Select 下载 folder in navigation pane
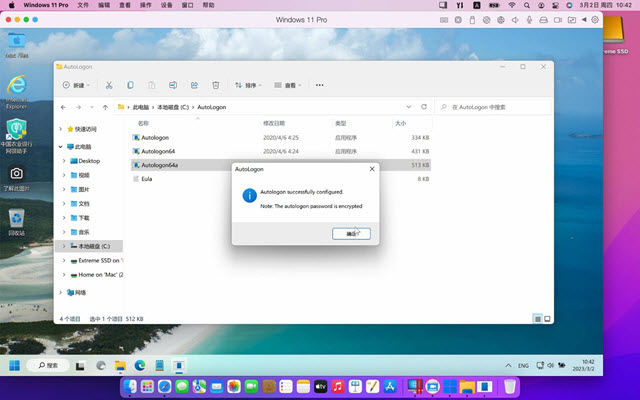The width and height of the screenshot is (640, 400). pyautogui.click(x=84, y=218)
